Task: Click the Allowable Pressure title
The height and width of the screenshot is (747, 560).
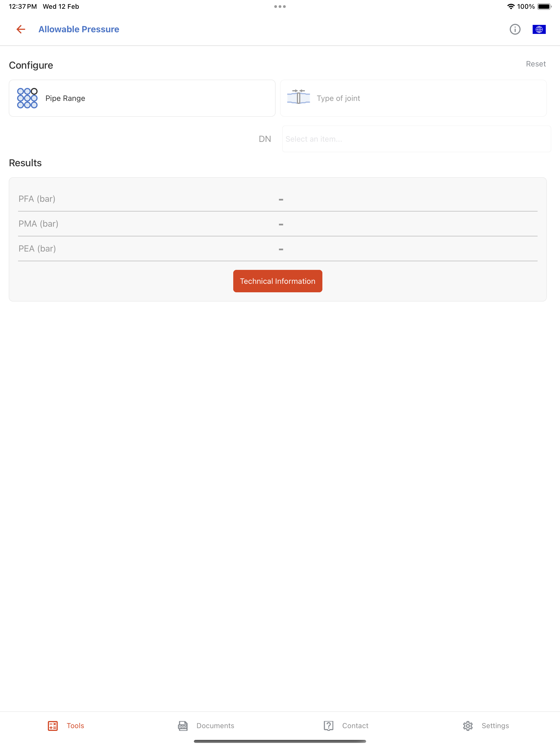Action: [x=79, y=29]
